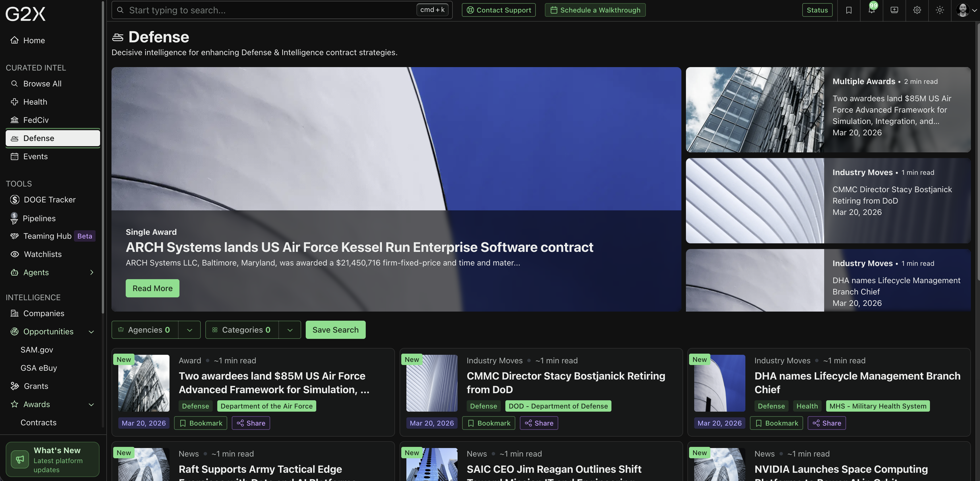Open CMMC Director retiring featured card

(x=828, y=201)
